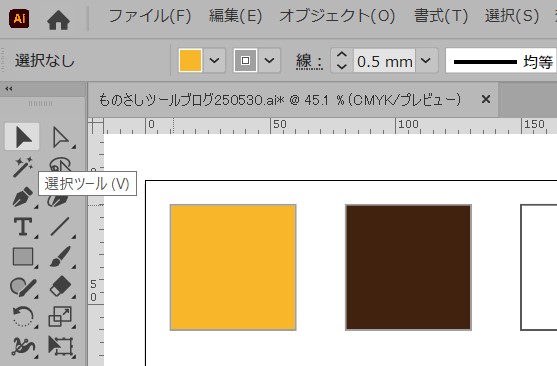Open the オブジェクト(O) menu
The image size is (557, 366).
point(337,16)
